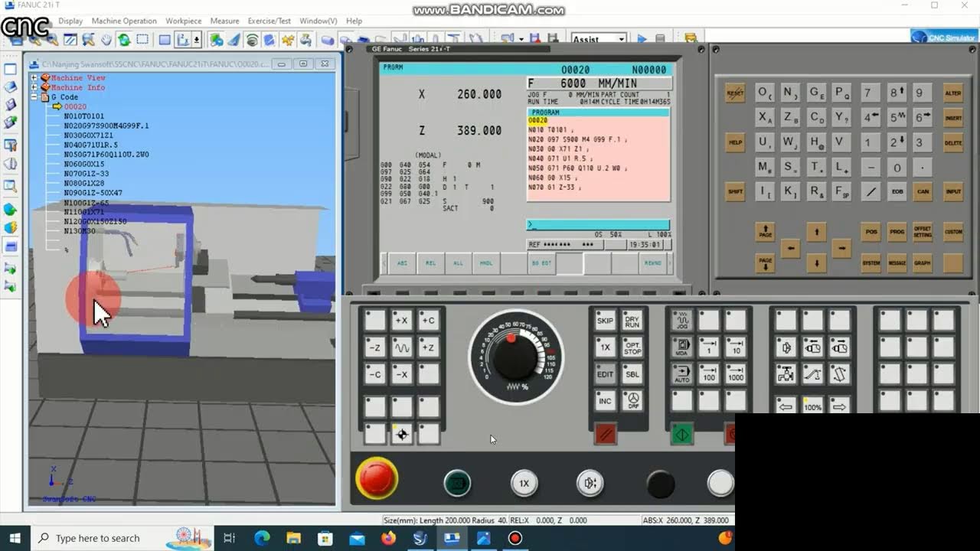
Task: Select increment step 100 key
Action: pos(709,374)
